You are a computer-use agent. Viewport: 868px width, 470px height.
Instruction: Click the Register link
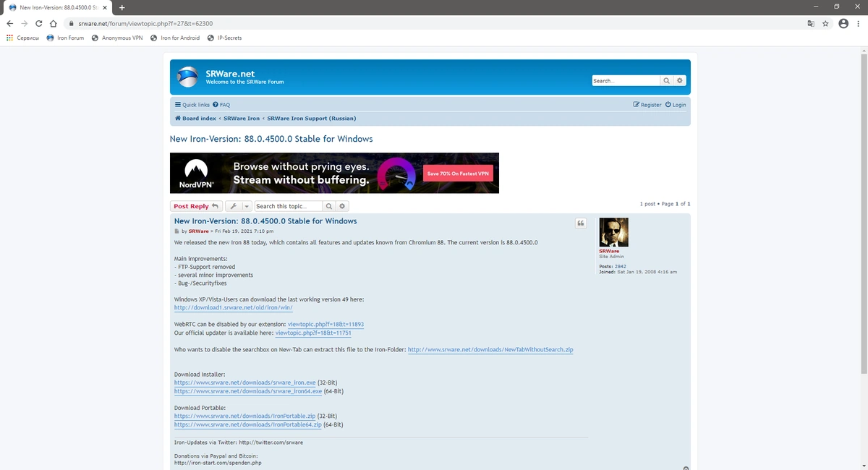[647, 105]
